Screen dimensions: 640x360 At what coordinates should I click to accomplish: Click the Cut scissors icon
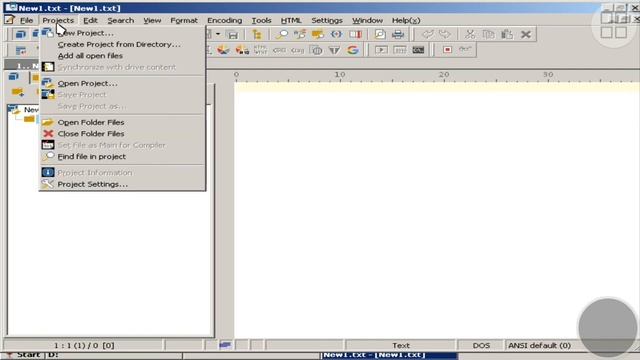[x=470, y=34]
